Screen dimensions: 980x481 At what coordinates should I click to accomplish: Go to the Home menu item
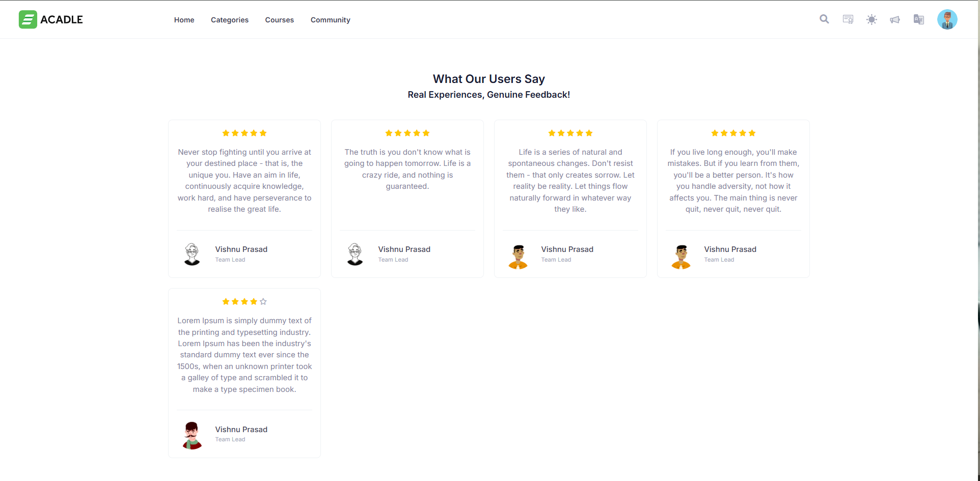point(184,20)
